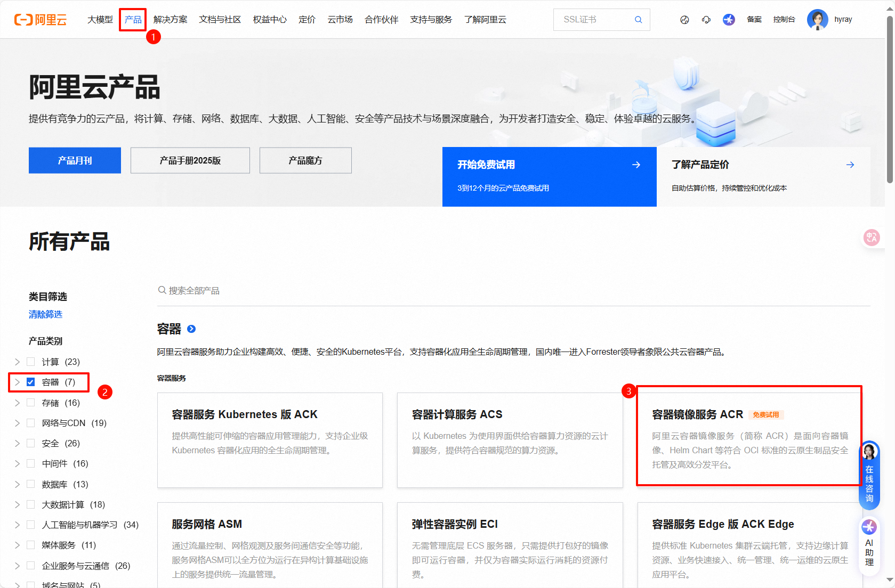Click the arrow in the 开始免费试用 banner

(636, 165)
